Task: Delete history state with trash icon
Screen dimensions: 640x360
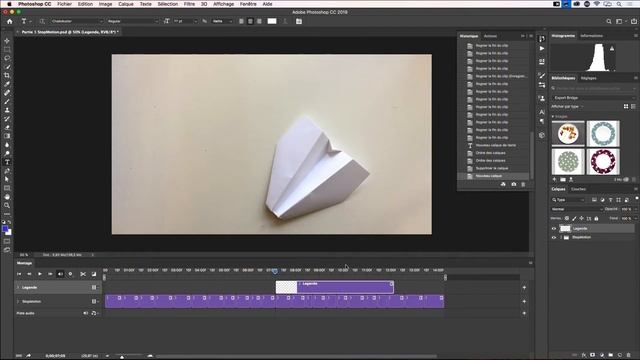Action: (x=523, y=184)
